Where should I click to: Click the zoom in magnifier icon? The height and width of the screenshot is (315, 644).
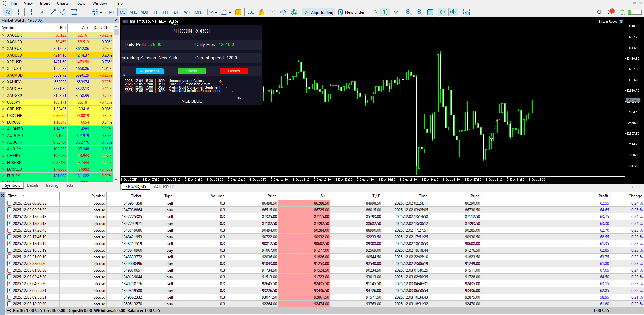(x=409, y=12)
